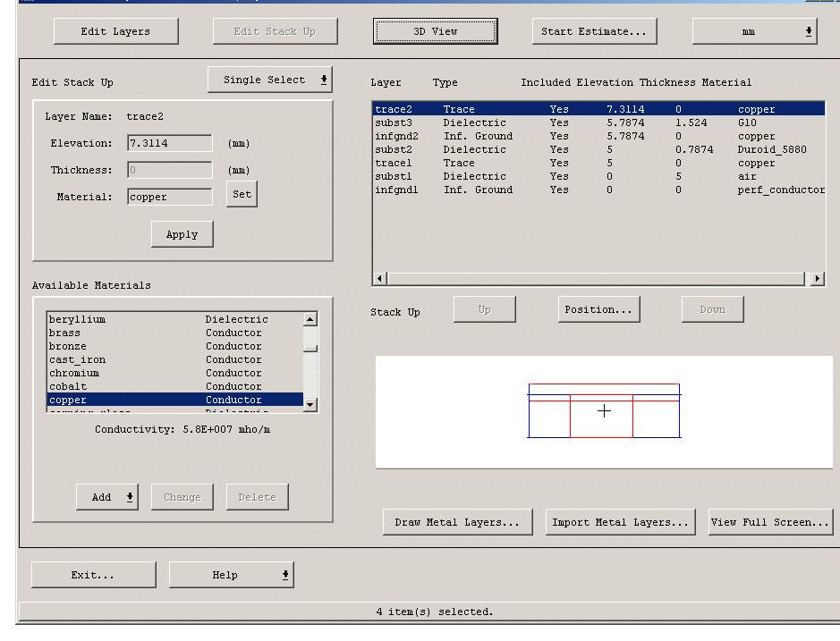Select bronze in Available Materials
Image resolution: width=840 pixels, height=641 pixels.
(175, 346)
